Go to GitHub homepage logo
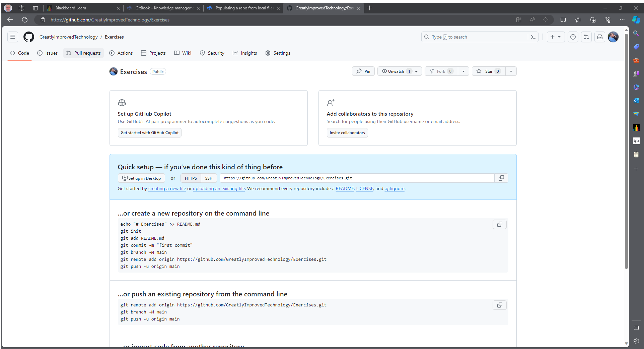The width and height of the screenshot is (644, 349). (29, 37)
